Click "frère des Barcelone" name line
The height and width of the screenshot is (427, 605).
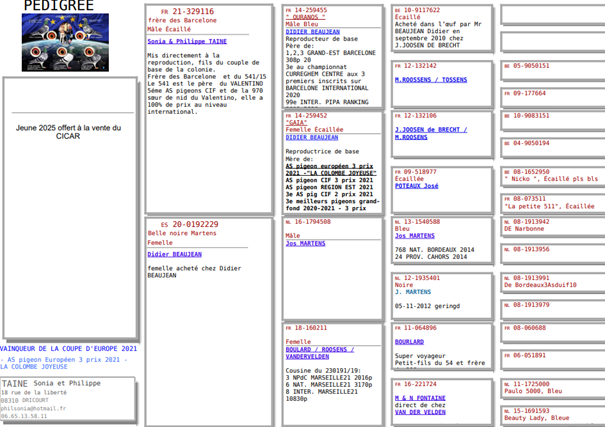182,20
